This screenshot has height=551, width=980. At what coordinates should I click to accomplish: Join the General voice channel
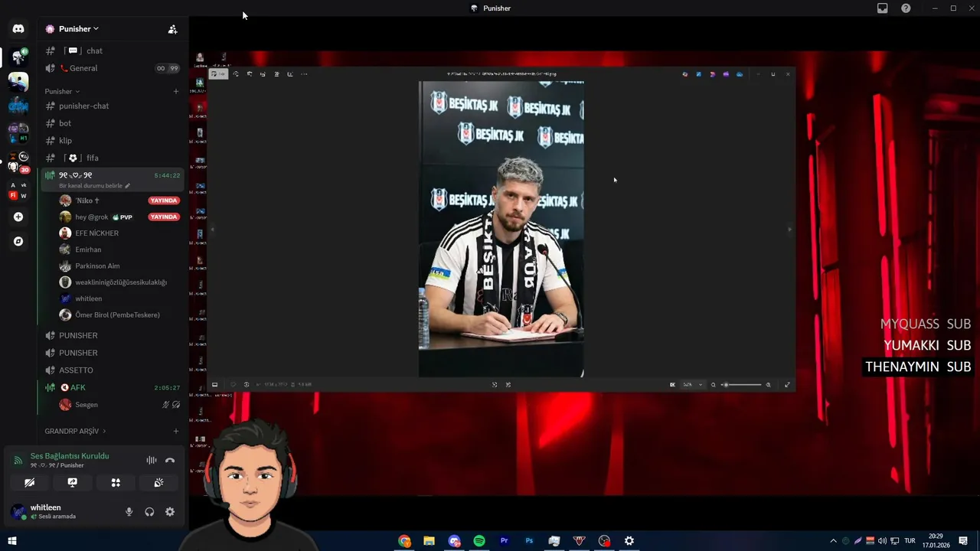pyautogui.click(x=112, y=68)
